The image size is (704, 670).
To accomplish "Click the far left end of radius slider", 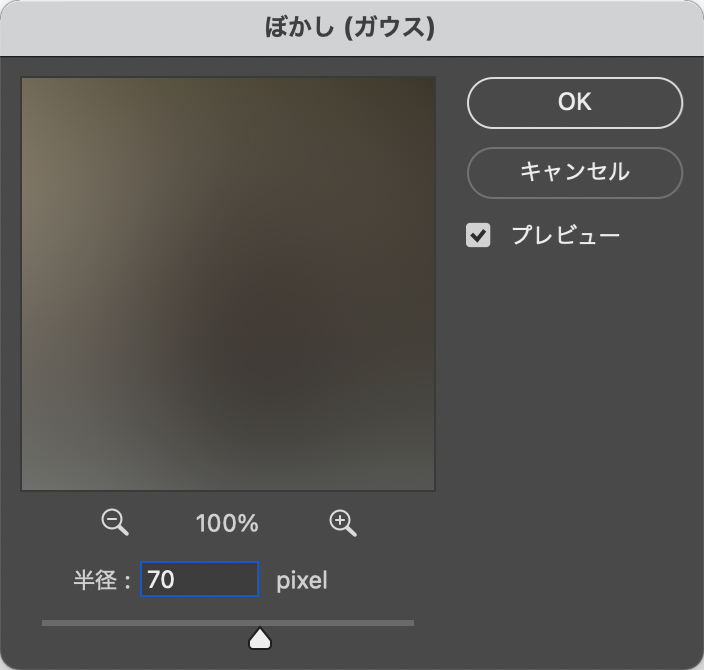I will point(44,623).
